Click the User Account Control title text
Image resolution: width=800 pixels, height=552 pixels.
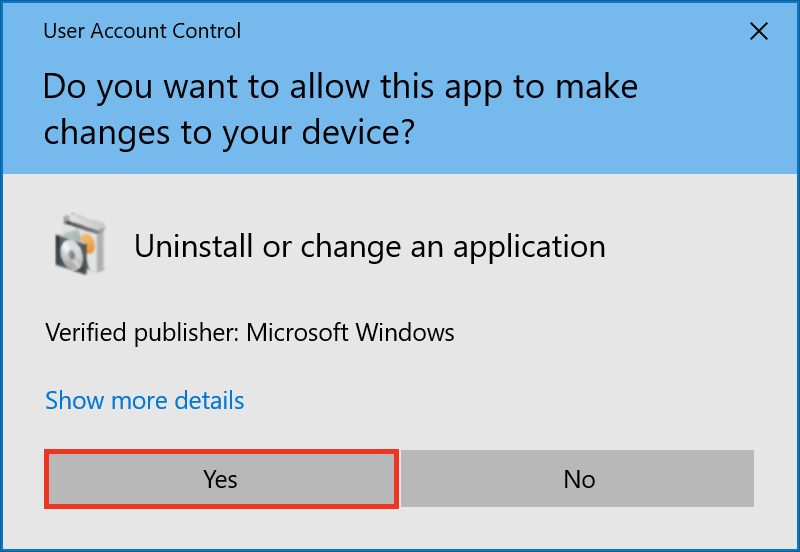tap(142, 32)
